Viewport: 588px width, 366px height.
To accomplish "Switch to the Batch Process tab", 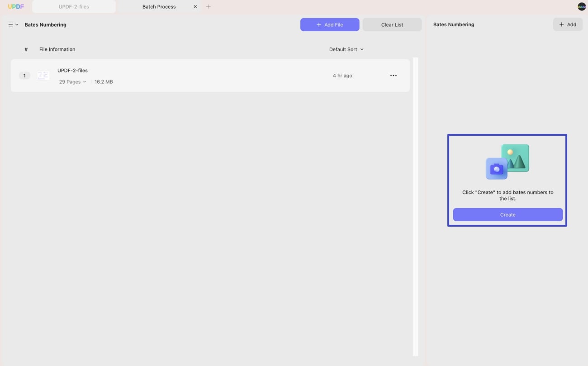I will click(x=159, y=7).
